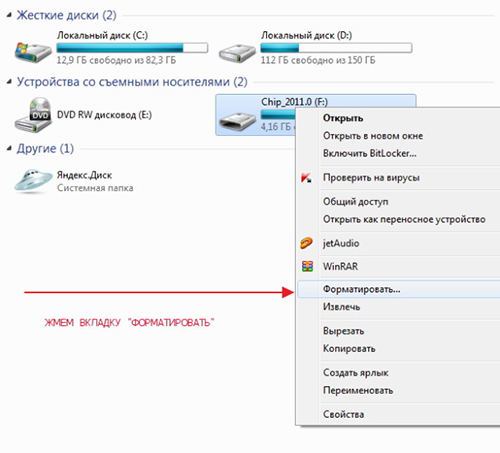Click the Kaspersky icon next to Проверить на вирусы
The width and height of the screenshot is (500, 453).
coord(306,177)
